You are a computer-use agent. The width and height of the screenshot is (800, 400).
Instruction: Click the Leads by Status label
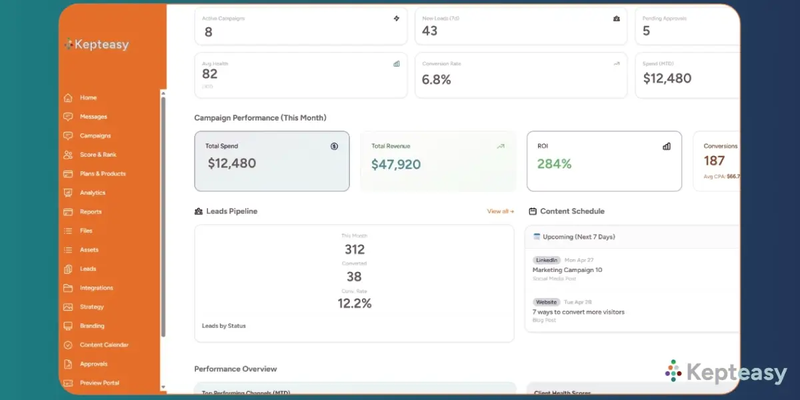[x=223, y=326]
